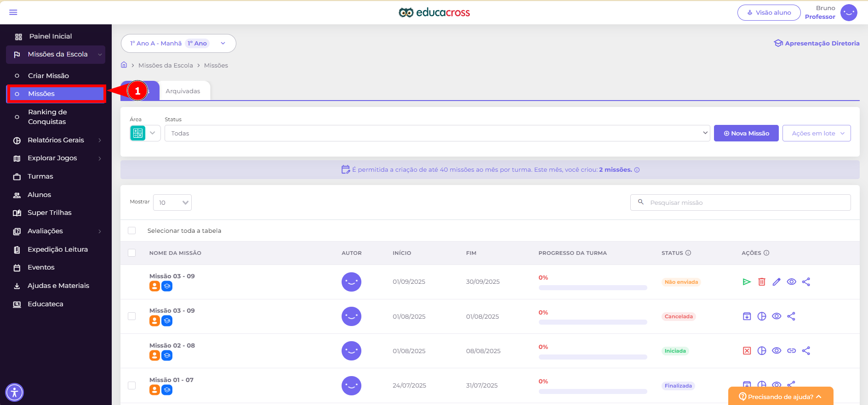868x405 pixels.
Task: Open Painel Inicial in sidebar
Action: click(51, 36)
